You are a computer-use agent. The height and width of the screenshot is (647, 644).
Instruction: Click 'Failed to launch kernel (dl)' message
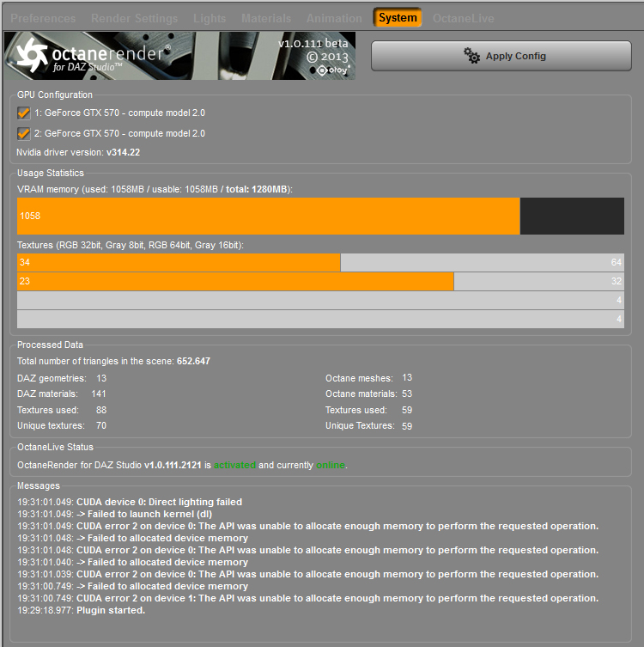[114, 514]
